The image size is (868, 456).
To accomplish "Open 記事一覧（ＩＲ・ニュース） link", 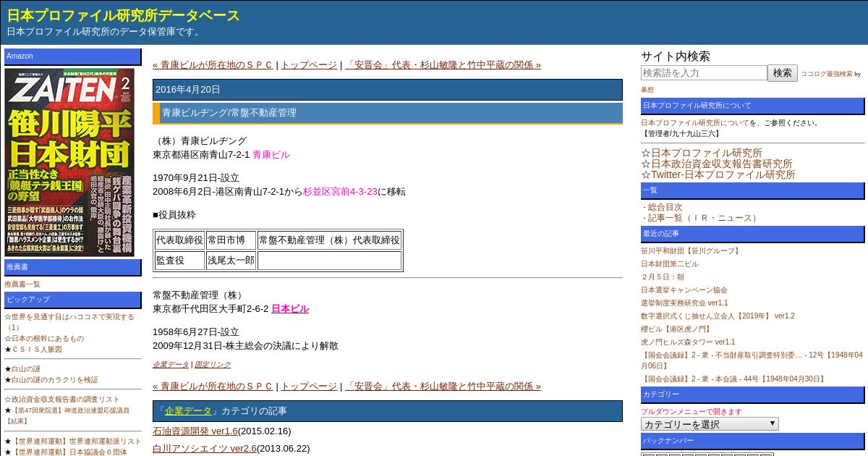I will pos(705,217).
